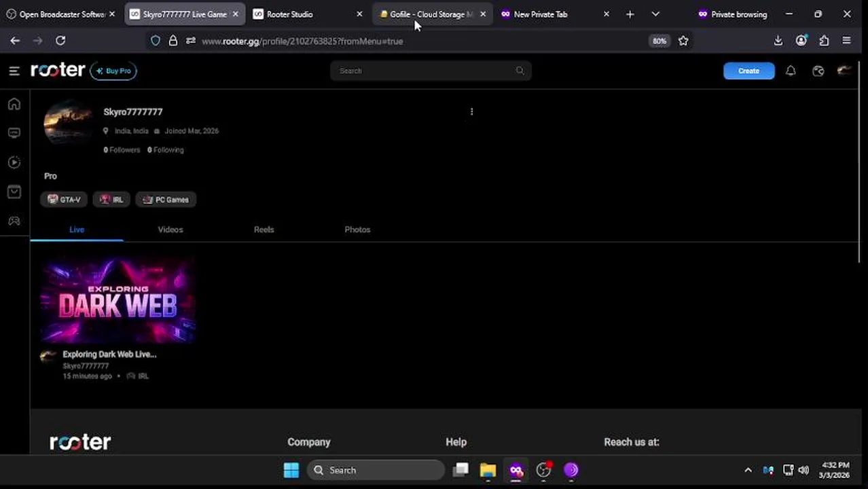
Task: Select the IRL category tag
Action: (x=111, y=200)
